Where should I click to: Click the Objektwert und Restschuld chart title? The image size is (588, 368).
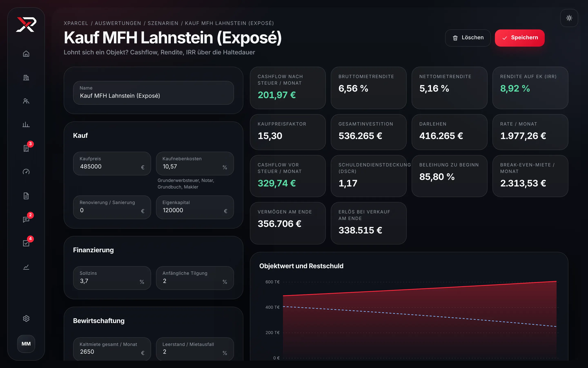301,266
